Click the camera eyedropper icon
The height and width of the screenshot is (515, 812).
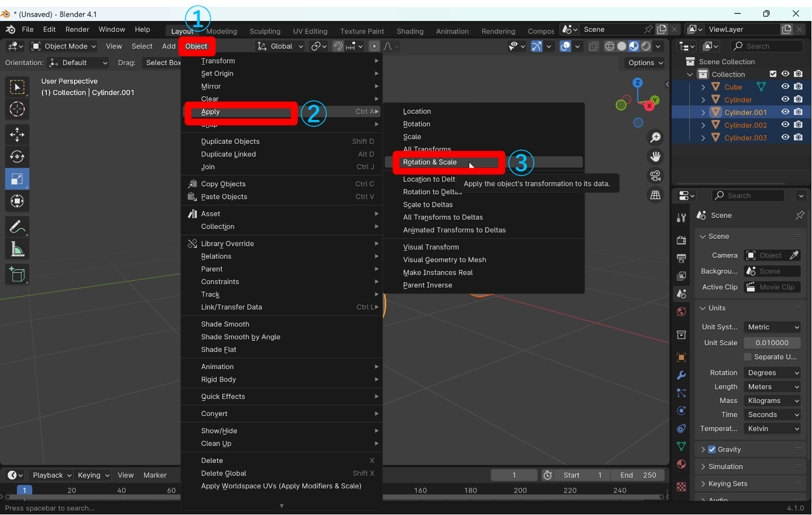tap(794, 255)
